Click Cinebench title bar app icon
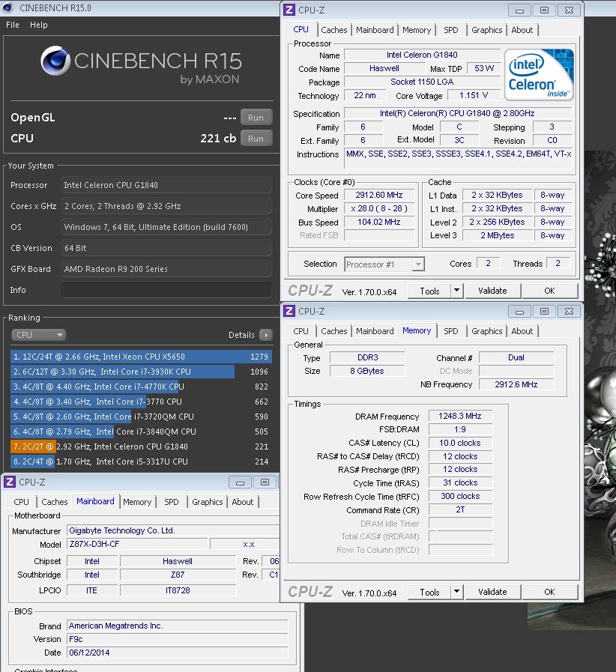616x672 pixels. (x=7, y=7)
